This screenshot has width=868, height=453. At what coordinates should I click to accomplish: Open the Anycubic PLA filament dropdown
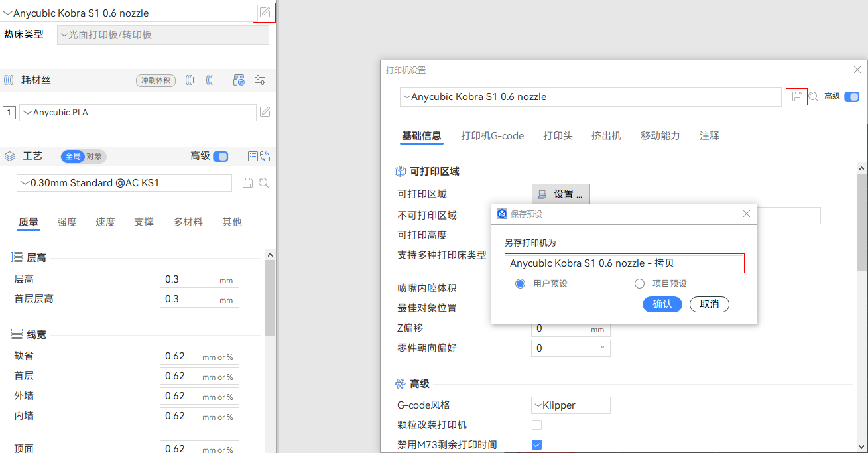(138, 113)
